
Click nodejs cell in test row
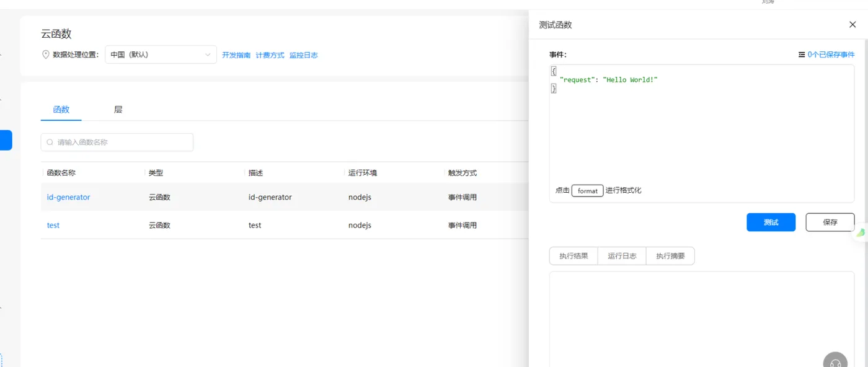(x=360, y=225)
